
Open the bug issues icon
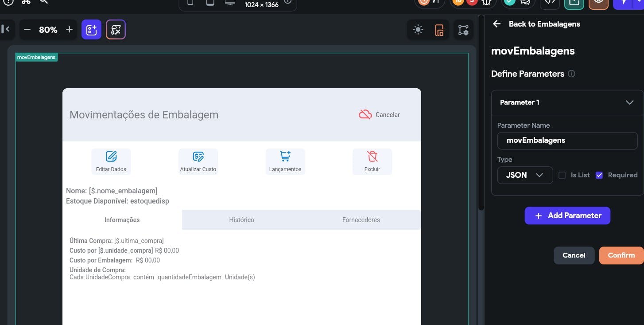coord(487,2)
